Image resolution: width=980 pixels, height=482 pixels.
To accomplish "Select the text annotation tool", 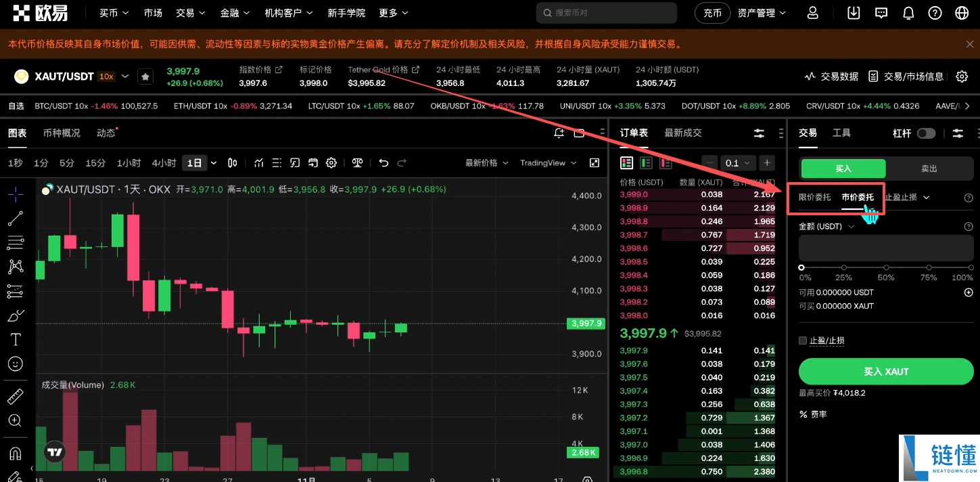I will coord(16,339).
